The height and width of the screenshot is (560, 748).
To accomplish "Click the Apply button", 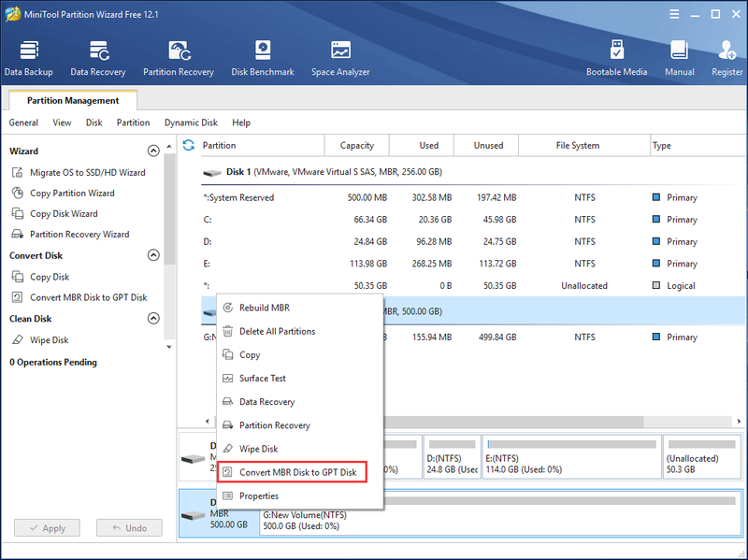I will 48,528.
